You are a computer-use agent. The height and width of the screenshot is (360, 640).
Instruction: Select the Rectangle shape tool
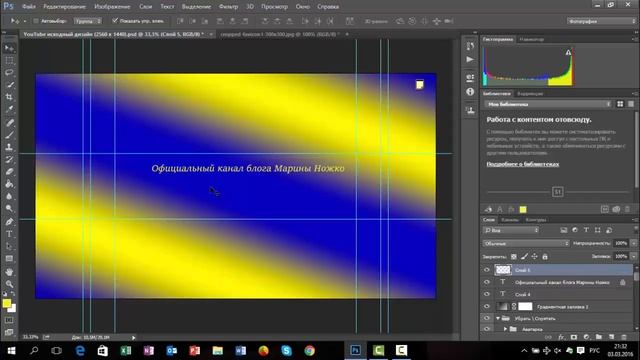9,259
